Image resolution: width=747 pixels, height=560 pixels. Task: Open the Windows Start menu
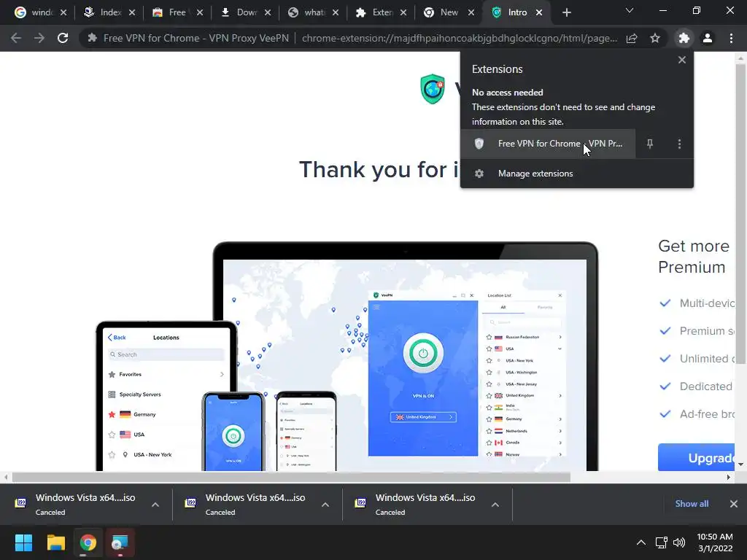coord(23,542)
